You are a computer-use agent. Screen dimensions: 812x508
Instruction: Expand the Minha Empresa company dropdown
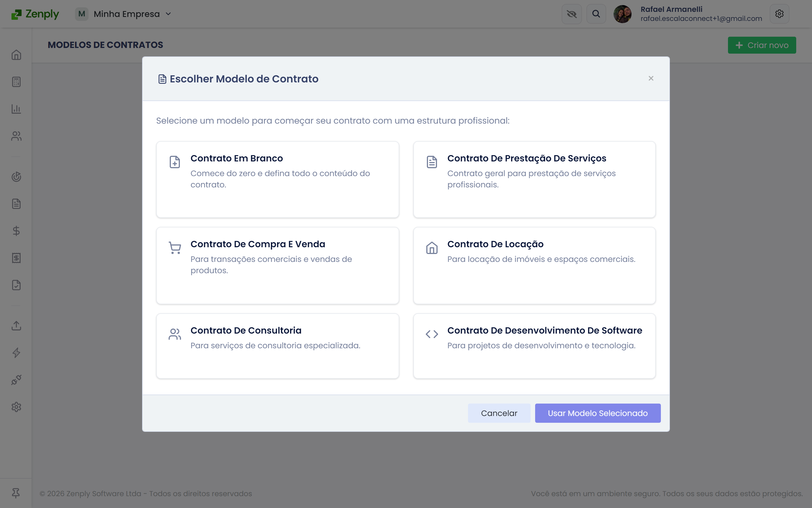(x=132, y=14)
